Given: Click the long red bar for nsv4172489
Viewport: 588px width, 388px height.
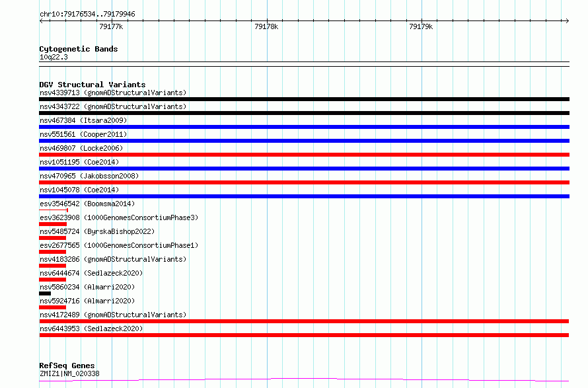Looking at the screenshot, I should (304, 322).
